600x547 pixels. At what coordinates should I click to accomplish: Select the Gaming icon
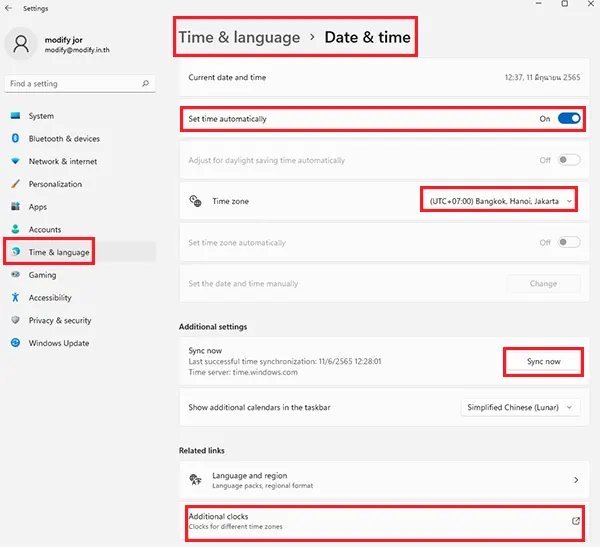click(15, 275)
